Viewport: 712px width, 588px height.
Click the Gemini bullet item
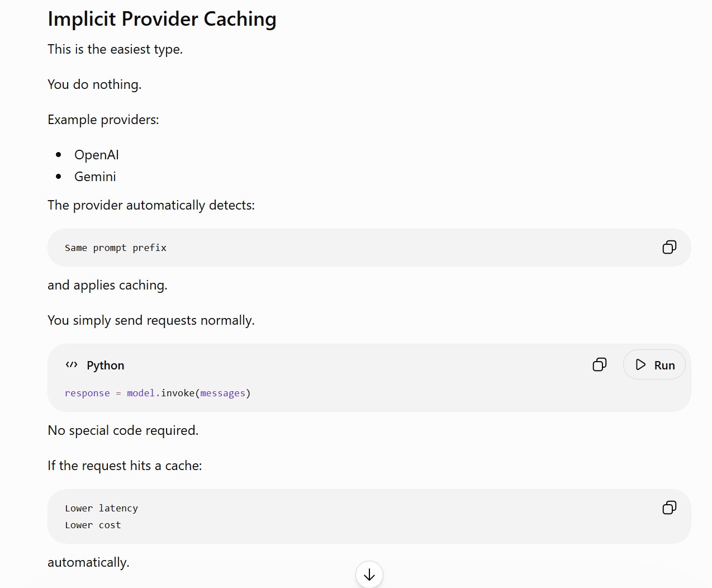point(95,177)
